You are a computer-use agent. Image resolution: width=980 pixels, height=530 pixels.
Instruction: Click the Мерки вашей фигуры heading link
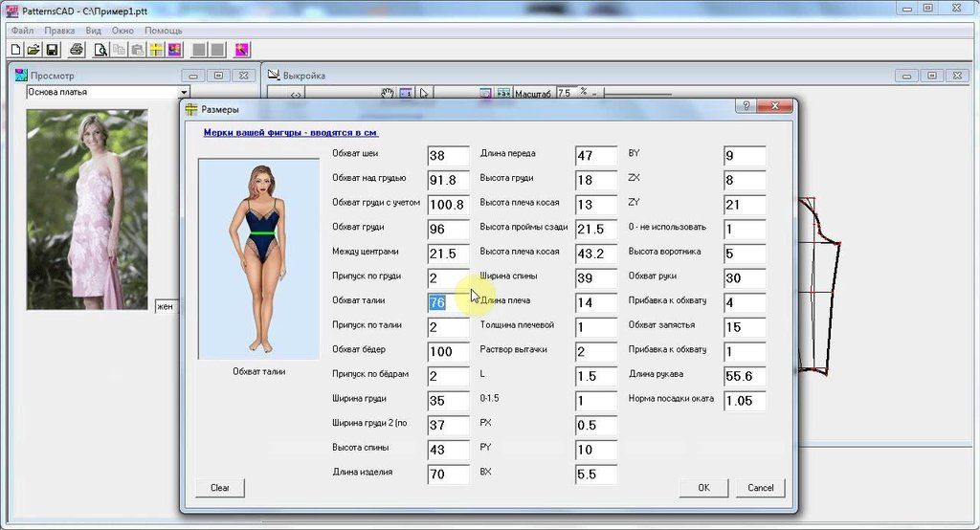(x=291, y=132)
